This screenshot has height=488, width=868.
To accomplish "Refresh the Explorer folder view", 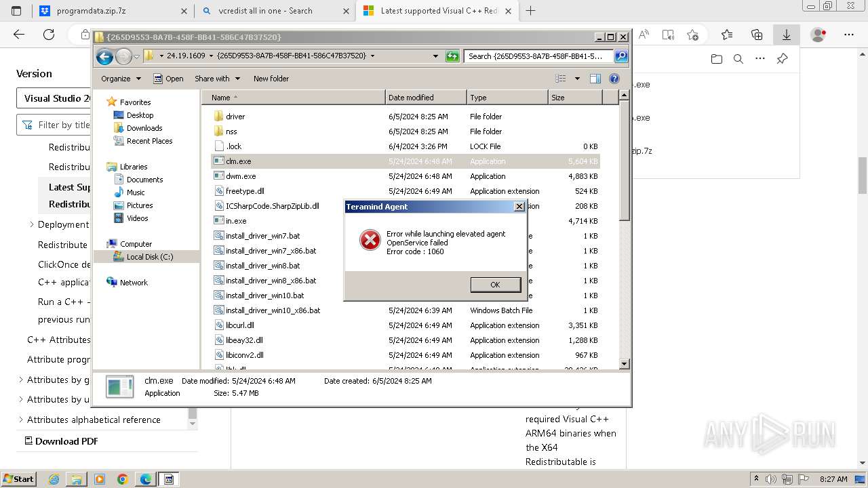I will (x=452, y=56).
